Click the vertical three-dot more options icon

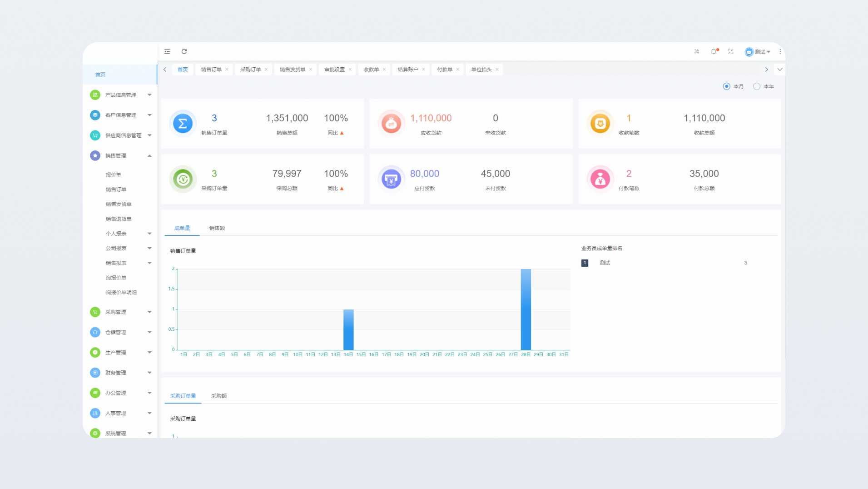(x=780, y=52)
